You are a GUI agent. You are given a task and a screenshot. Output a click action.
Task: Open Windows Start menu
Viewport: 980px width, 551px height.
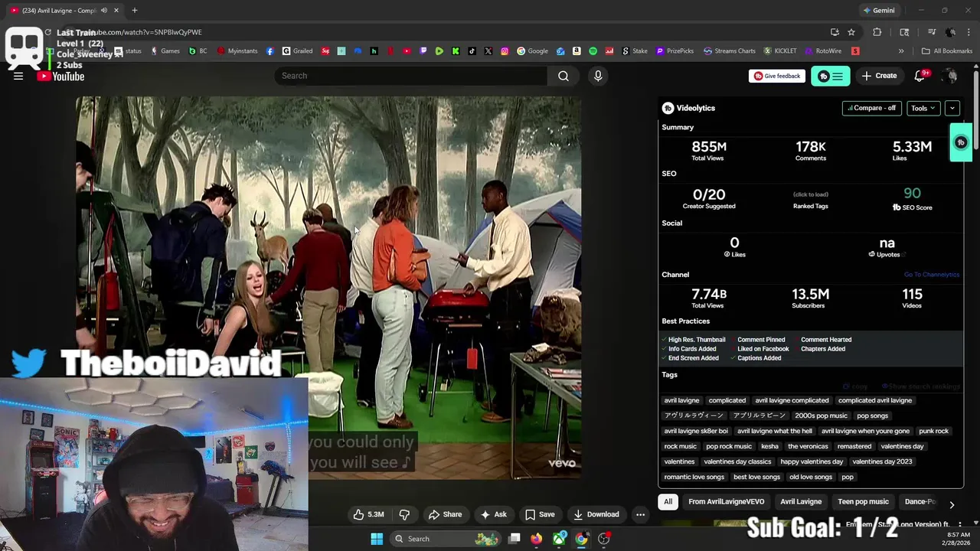tap(377, 539)
